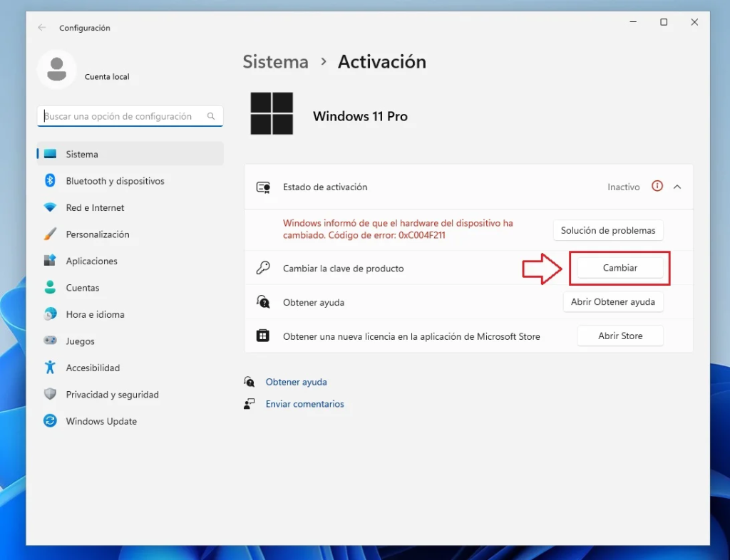
Task: Click the apps icon beside Aplicaciones
Action: point(50,261)
